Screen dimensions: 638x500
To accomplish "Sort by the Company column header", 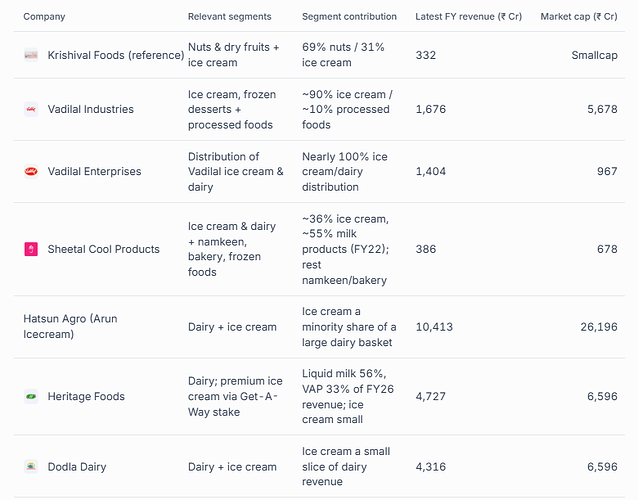I will pos(44,17).
